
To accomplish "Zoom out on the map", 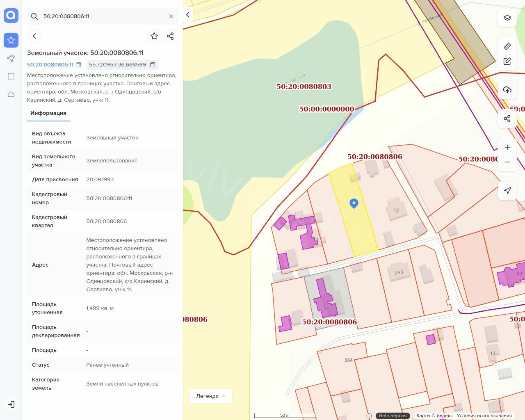I will (x=507, y=162).
